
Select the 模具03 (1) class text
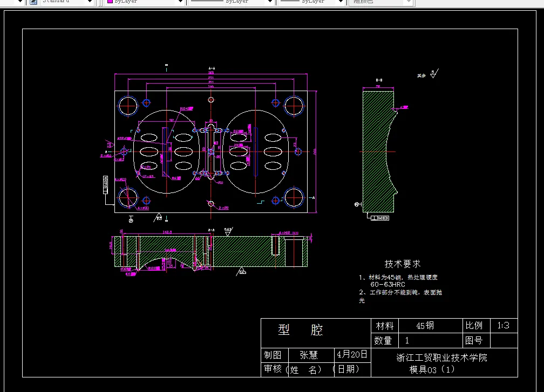pyautogui.click(x=432, y=370)
